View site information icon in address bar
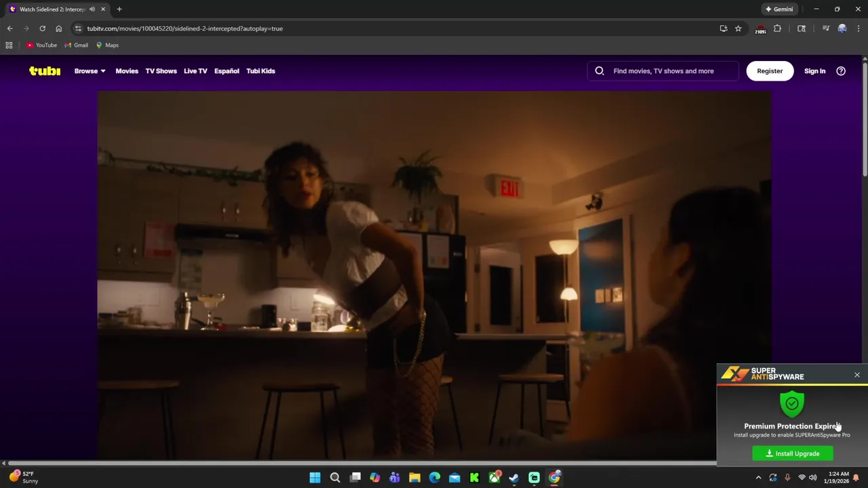 (78, 28)
